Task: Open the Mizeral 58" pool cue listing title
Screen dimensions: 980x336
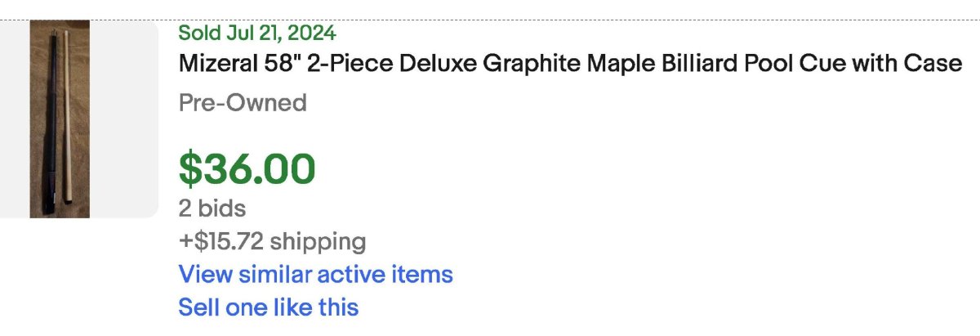Action: coord(571,64)
